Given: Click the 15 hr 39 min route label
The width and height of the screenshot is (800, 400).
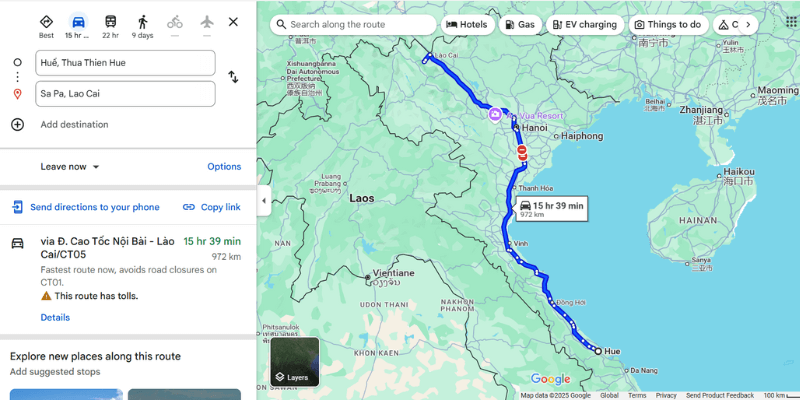Looking at the screenshot, I should click(552, 209).
